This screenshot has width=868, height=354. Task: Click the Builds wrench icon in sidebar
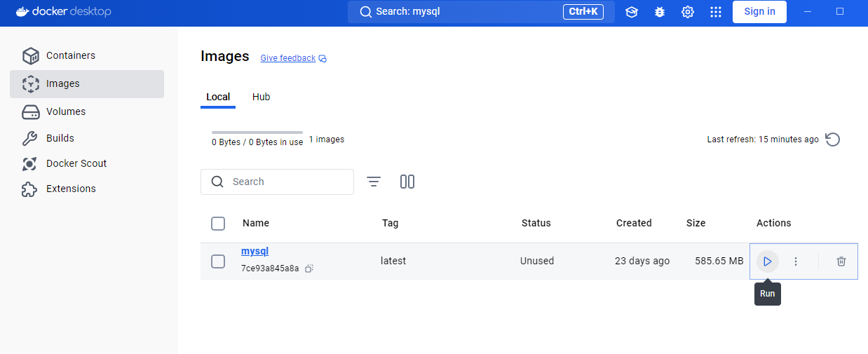coord(30,138)
